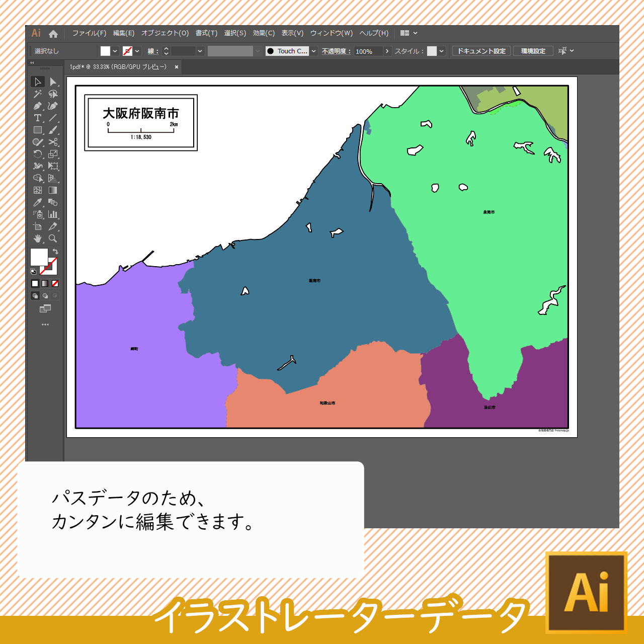Choose the Hand tool
The image size is (644, 644).
(x=38, y=239)
